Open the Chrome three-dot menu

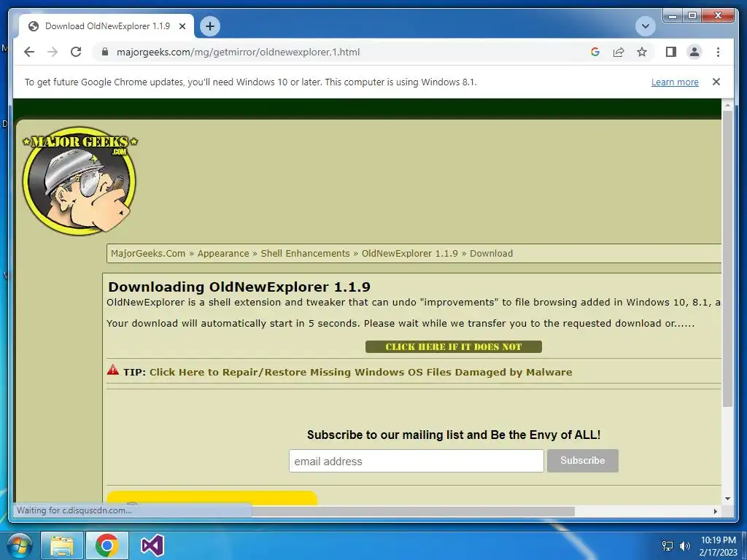718,52
